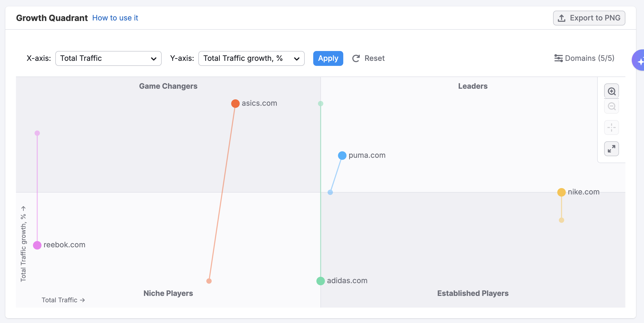Click the faded nike.com previous-period point

[x=561, y=220]
